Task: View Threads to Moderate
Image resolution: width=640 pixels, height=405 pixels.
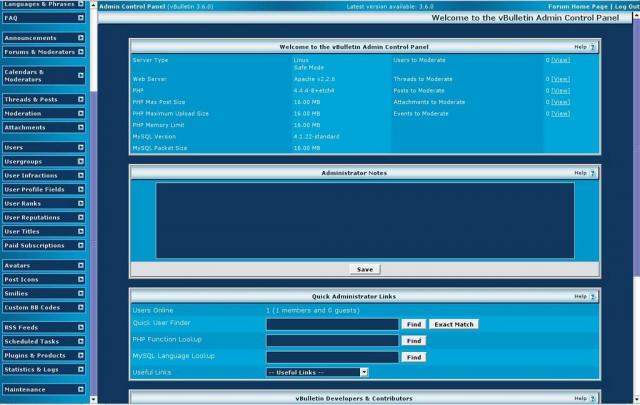Action: click(x=560, y=79)
